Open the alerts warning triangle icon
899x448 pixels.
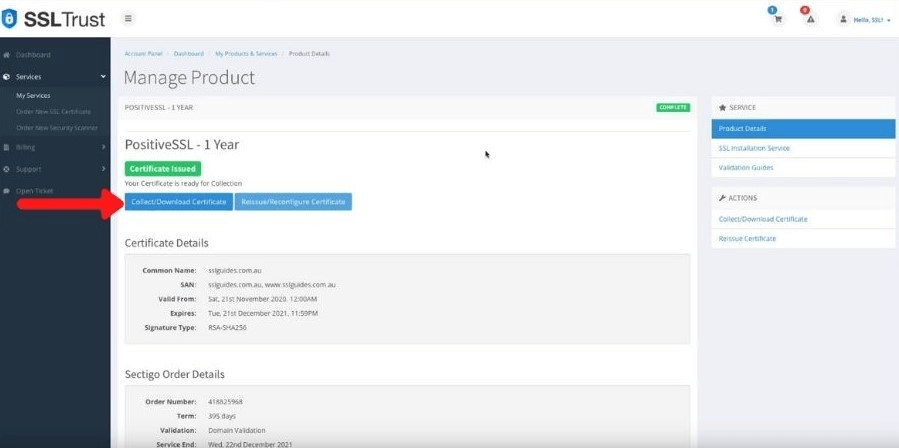(810, 19)
